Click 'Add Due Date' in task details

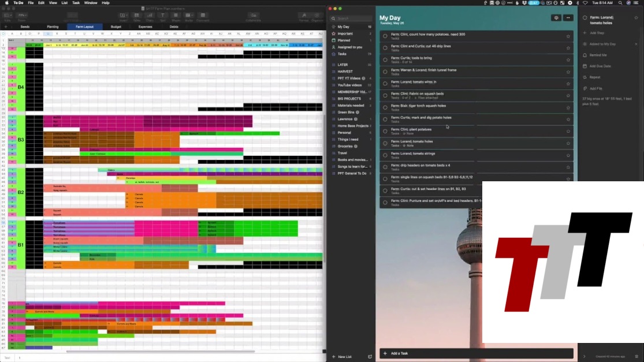600,66
